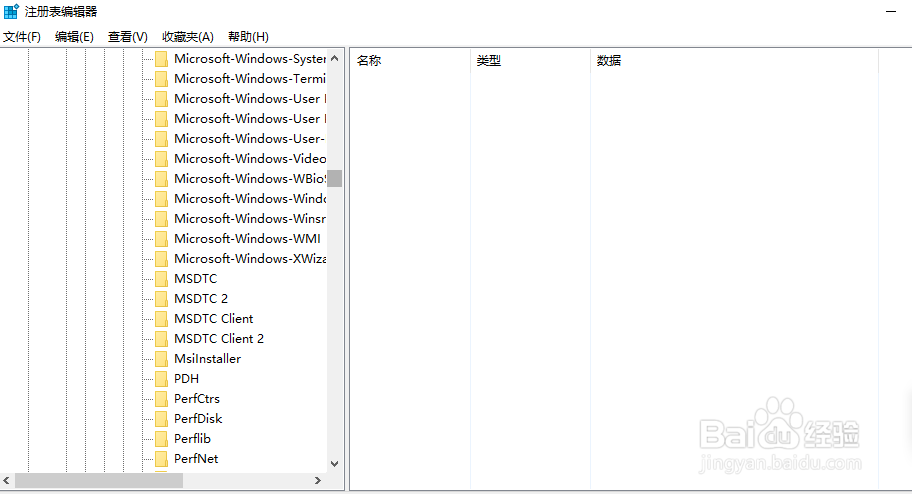Viewport: 912px width, 494px height.
Task: Select the MsiInstaller key
Action: coord(207,358)
